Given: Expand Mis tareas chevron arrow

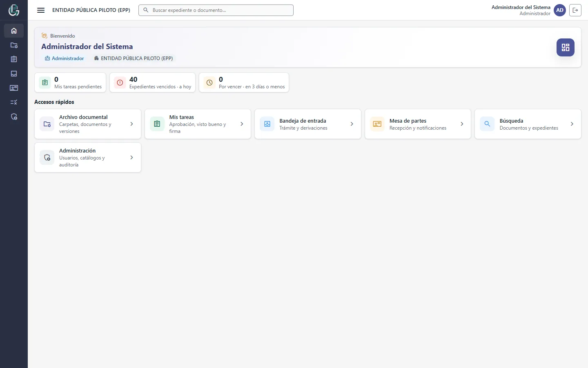Looking at the screenshot, I should [x=242, y=124].
